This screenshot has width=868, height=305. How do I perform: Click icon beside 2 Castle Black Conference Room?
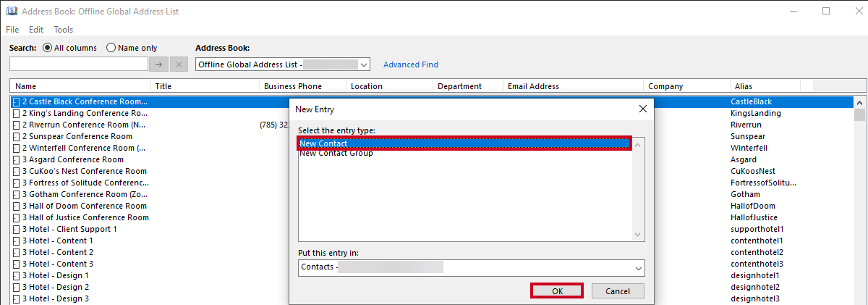click(x=16, y=102)
